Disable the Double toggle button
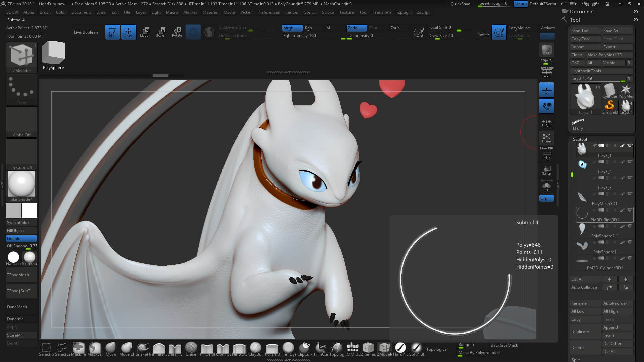Viewport: 644px width, 362px height. [x=21, y=239]
